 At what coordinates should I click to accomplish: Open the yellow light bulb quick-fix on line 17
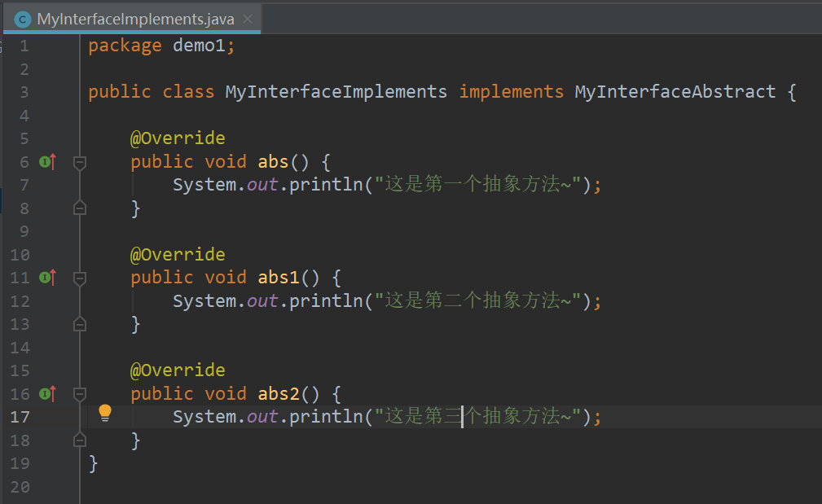point(105,413)
